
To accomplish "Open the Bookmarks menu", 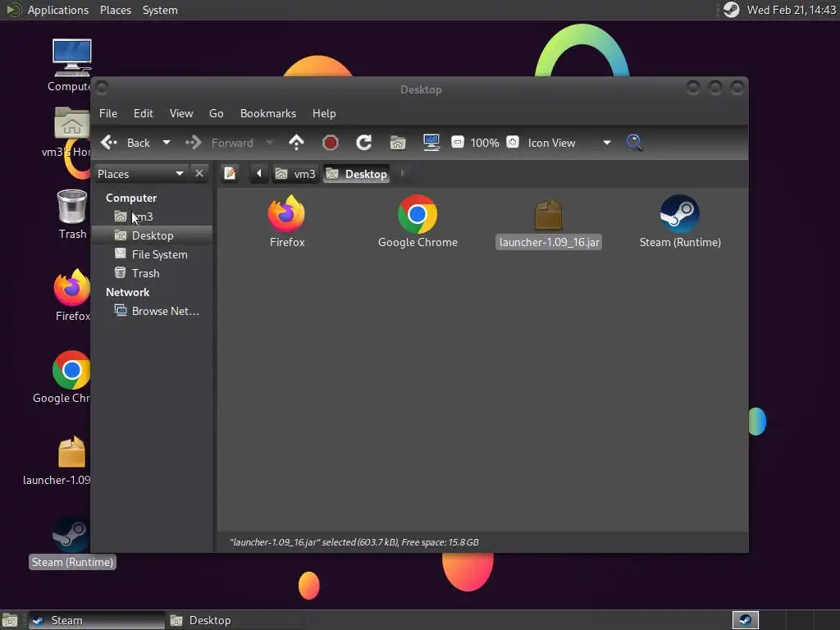I will point(268,113).
